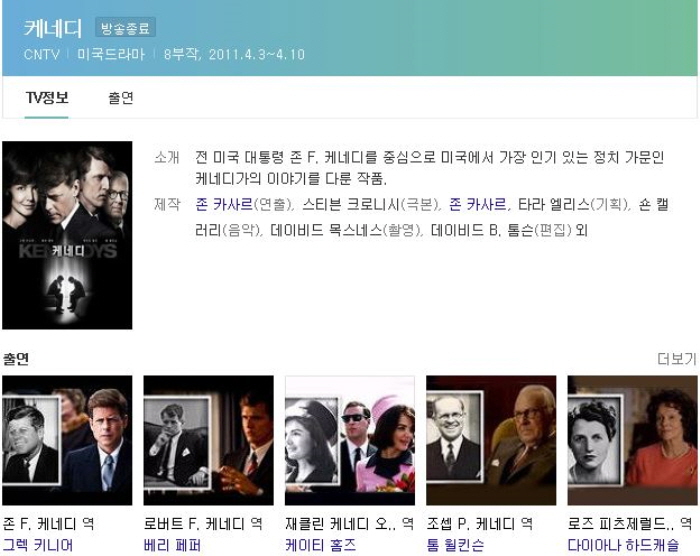The height and width of the screenshot is (556, 700).
Task: Open 케이티 홈즈 actress photo
Action: (350, 440)
